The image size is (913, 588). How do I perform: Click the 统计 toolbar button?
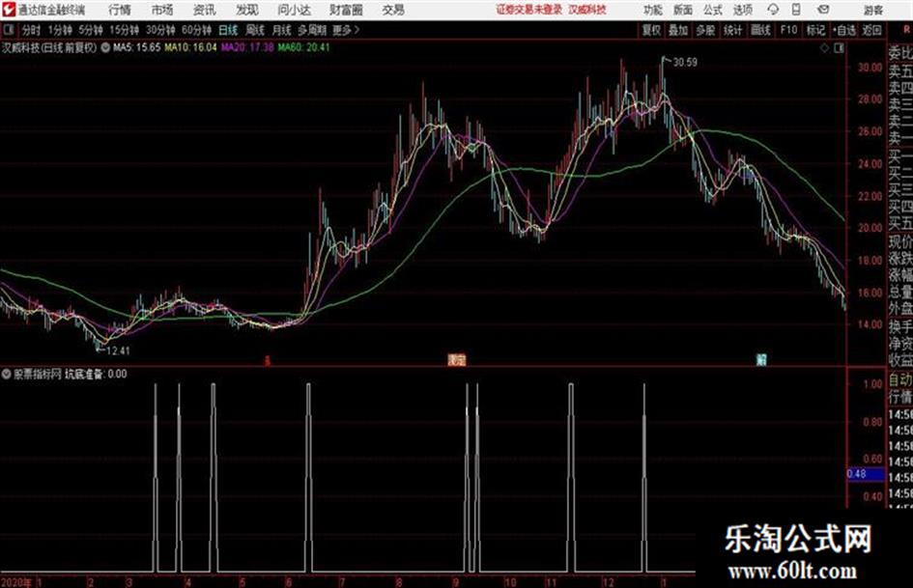click(x=733, y=30)
